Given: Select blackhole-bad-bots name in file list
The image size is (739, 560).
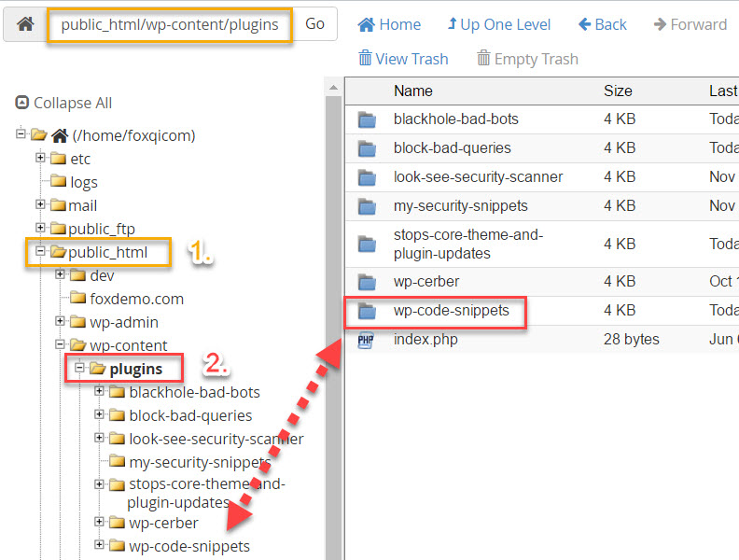Looking at the screenshot, I should pos(455,119).
